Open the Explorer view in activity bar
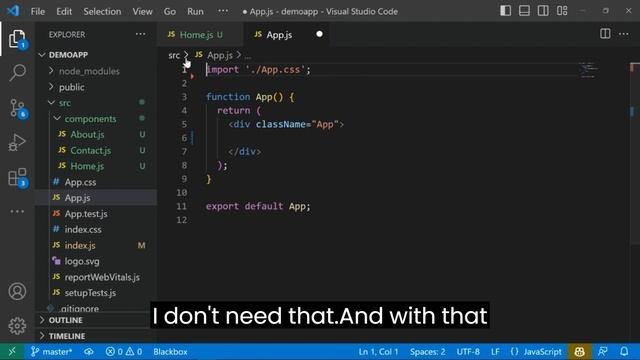Image resolution: width=640 pixels, height=360 pixels. tap(17, 39)
